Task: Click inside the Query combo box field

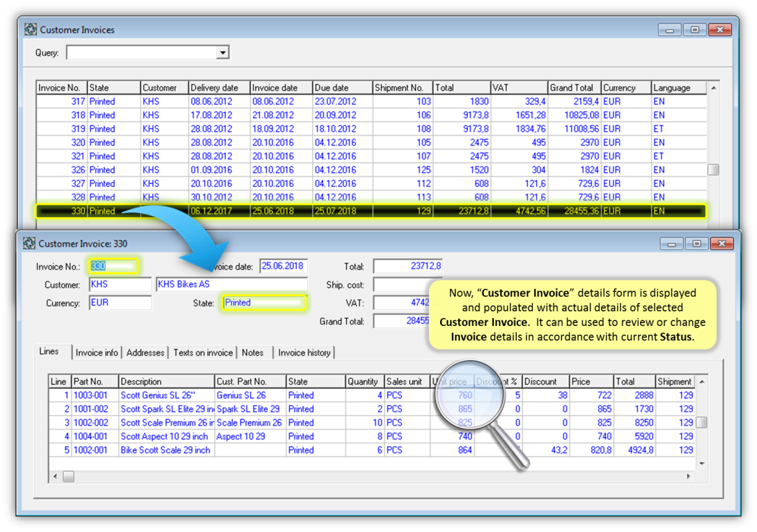Action: click(x=141, y=53)
